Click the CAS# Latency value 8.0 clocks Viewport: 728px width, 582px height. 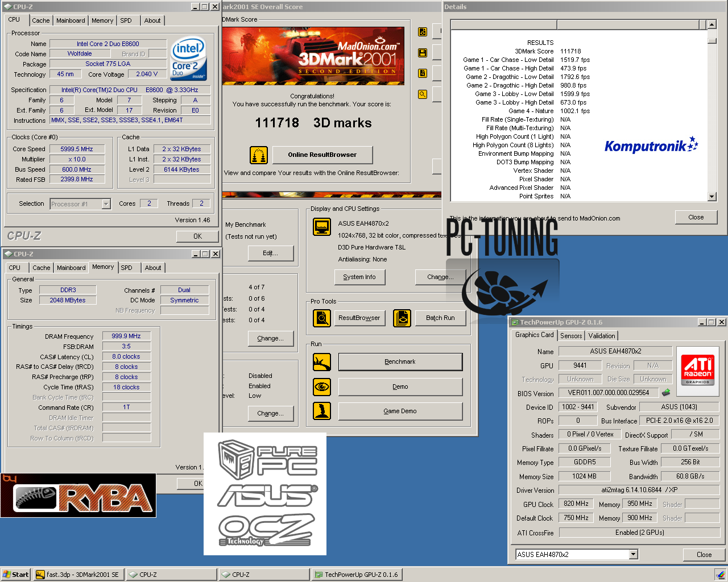pos(126,356)
